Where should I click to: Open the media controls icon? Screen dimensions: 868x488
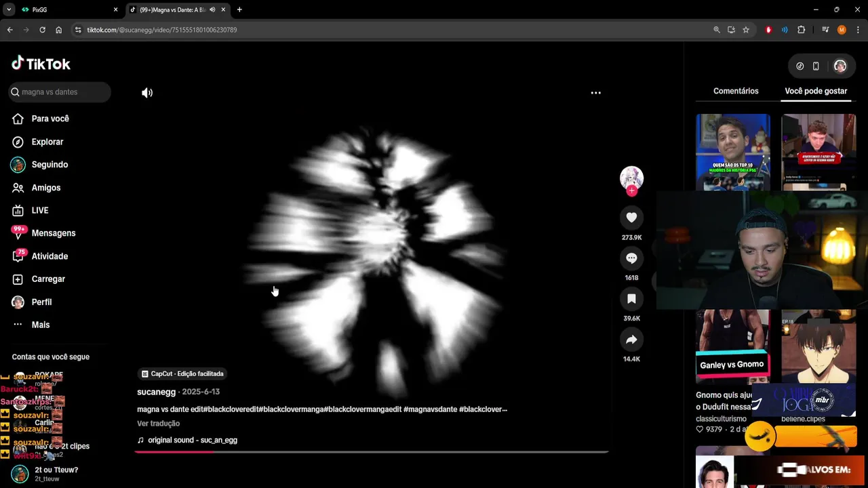(x=825, y=30)
